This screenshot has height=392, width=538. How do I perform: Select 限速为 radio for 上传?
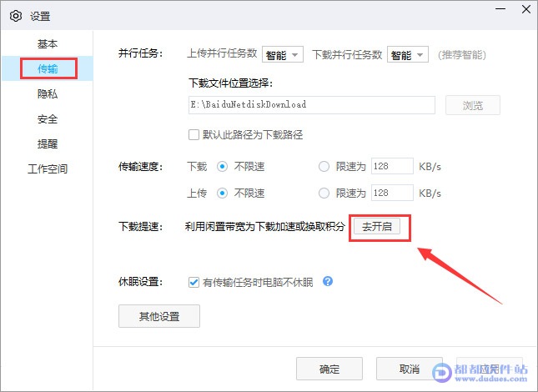point(324,193)
